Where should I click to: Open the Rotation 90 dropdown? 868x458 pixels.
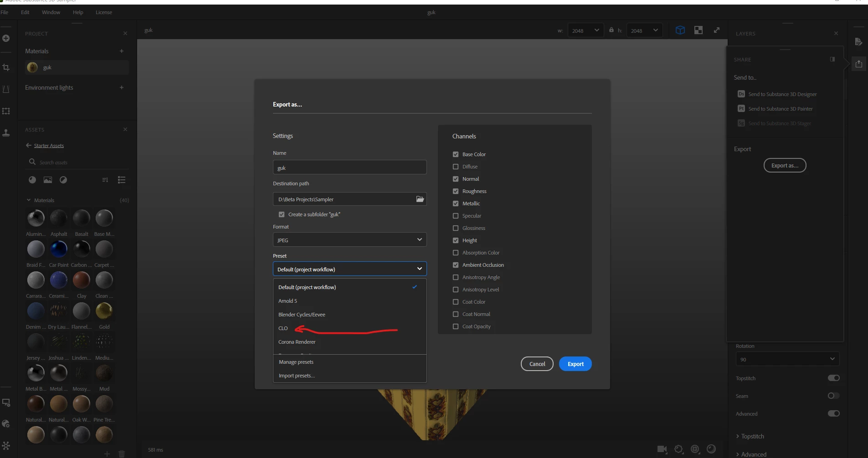[x=787, y=359]
